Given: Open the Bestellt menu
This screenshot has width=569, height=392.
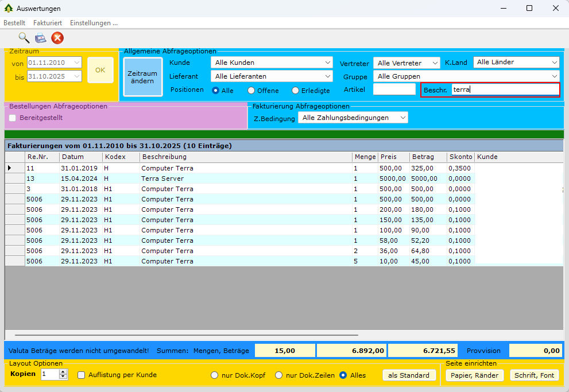Looking at the screenshot, I should 14,23.
